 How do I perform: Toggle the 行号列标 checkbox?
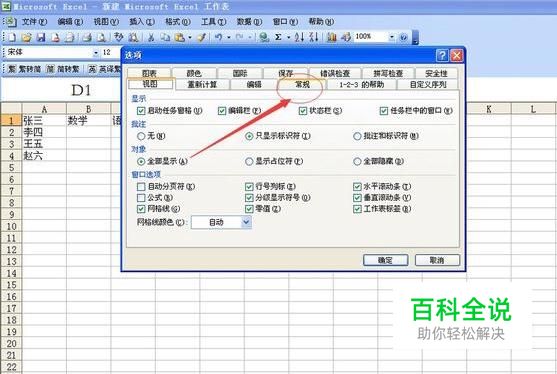point(249,186)
